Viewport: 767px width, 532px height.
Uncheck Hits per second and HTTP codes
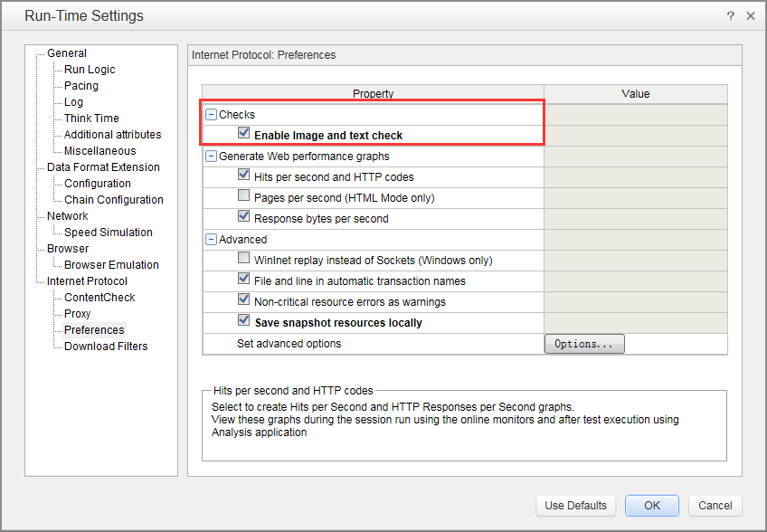[243, 176]
